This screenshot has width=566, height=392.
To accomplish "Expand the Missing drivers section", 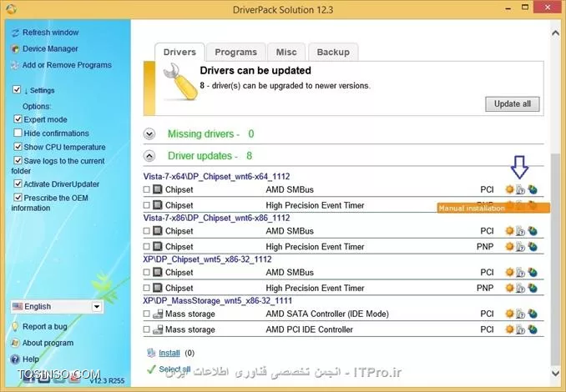I will pos(149,133).
